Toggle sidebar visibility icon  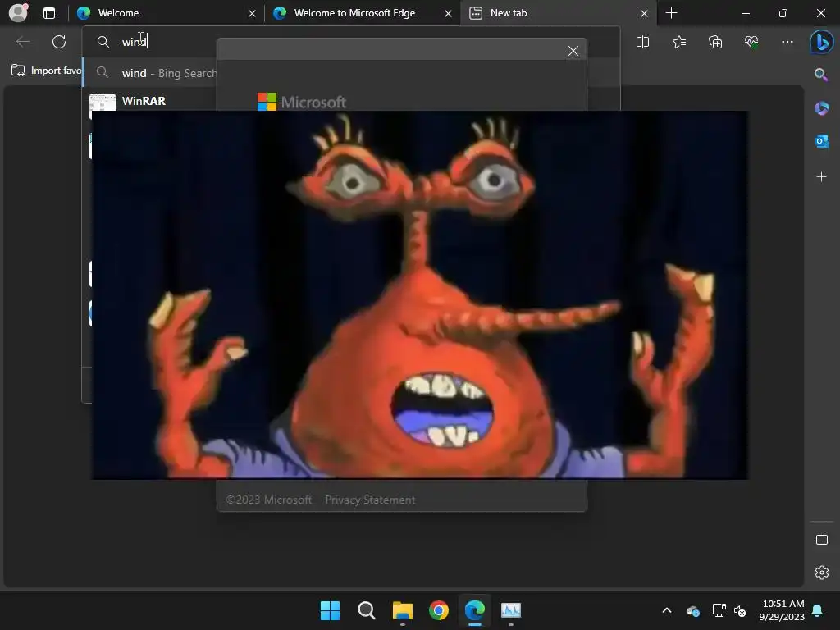tap(821, 540)
